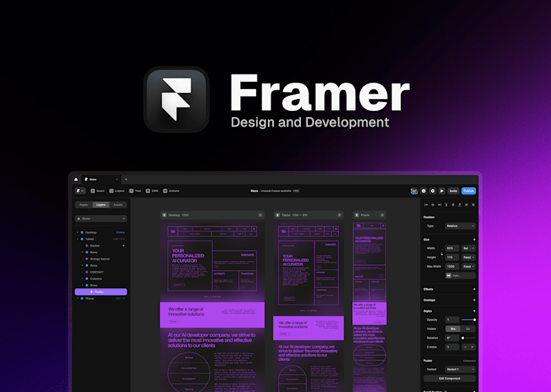
Task: Toggle the width-height aspect lock icon
Action: (441, 253)
